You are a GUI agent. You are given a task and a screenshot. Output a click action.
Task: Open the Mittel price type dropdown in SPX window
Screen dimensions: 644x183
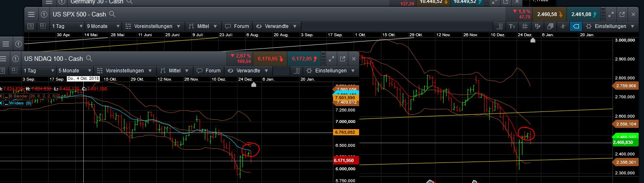(x=203, y=26)
